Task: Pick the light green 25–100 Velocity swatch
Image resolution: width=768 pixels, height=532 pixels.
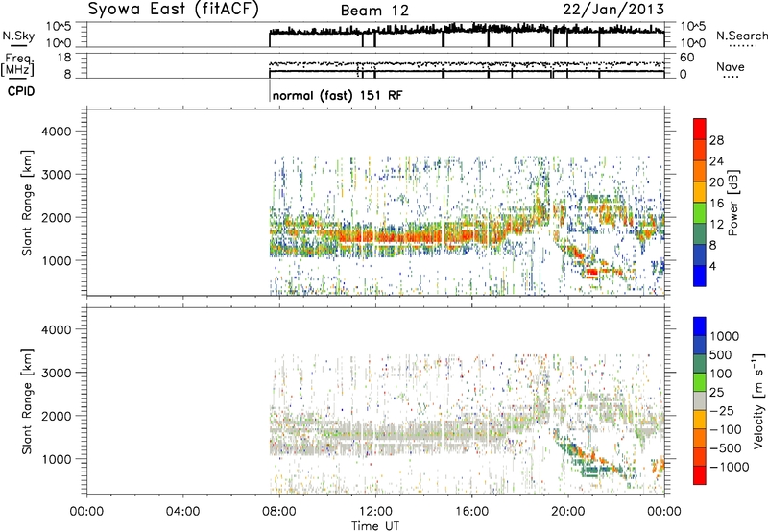Action: (700, 382)
